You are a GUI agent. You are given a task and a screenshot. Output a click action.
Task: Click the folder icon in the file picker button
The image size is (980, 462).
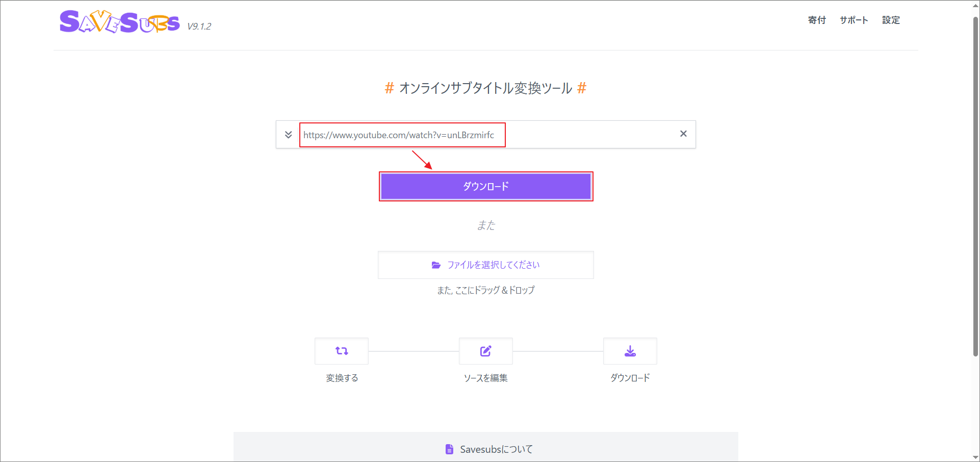(436, 265)
